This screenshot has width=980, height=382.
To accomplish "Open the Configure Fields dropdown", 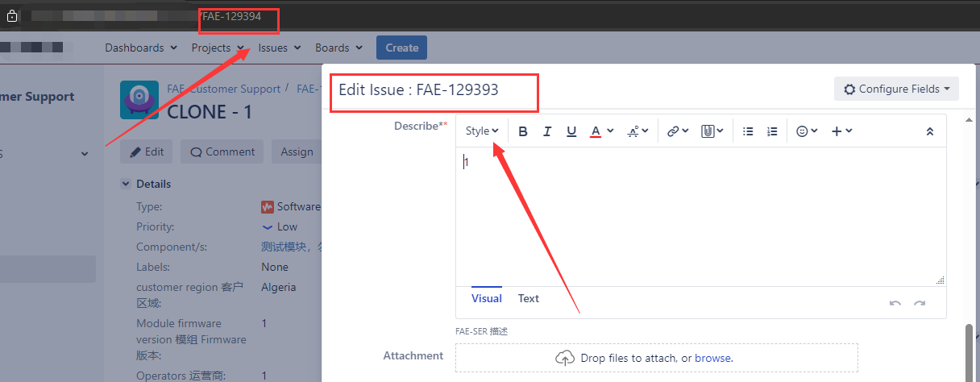I will click(896, 89).
